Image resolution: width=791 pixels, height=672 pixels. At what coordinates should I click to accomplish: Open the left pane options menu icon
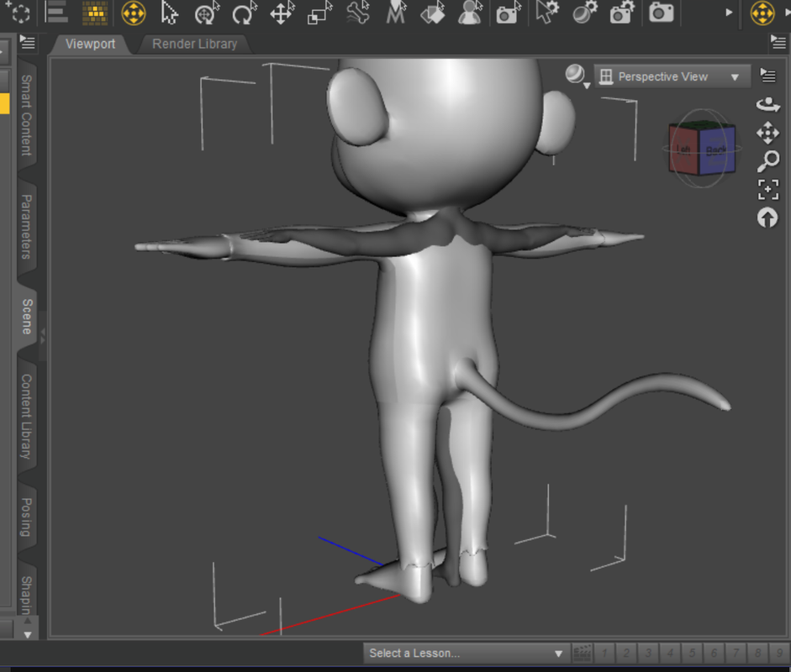(27, 42)
